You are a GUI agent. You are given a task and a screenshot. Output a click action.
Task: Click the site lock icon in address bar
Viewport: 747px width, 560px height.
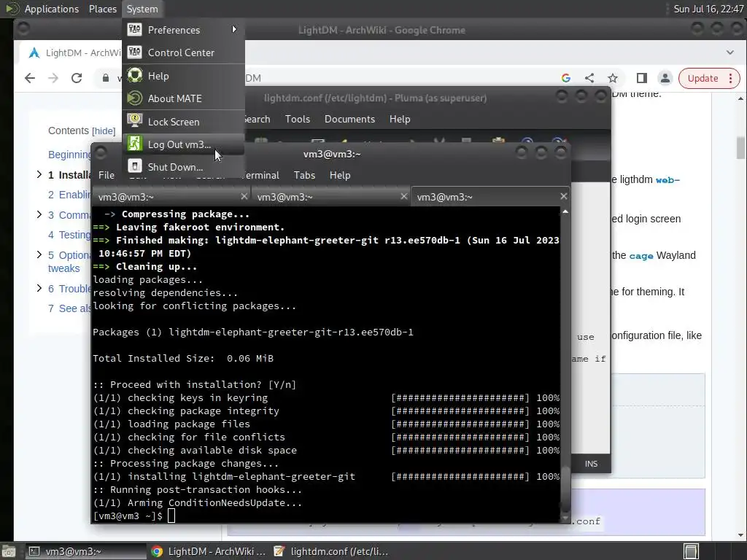[x=106, y=78]
